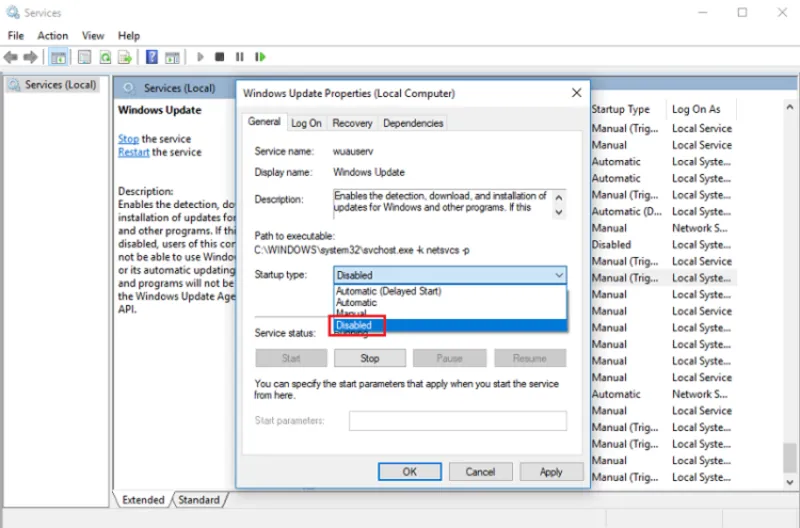The height and width of the screenshot is (528, 800).
Task: Click the Forward arrow toolbar icon
Action: pos(30,57)
